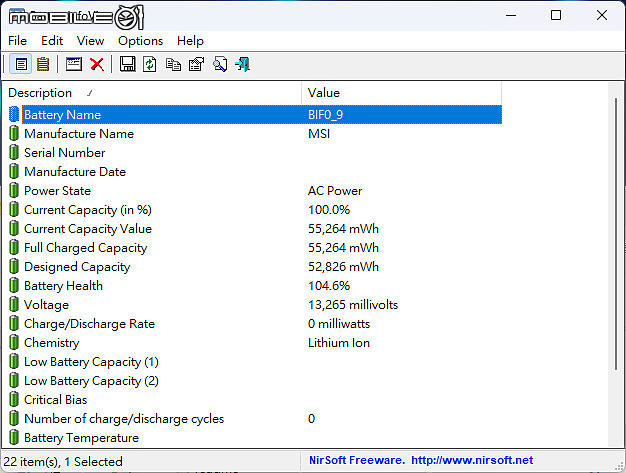The width and height of the screenshot is (626, 473).
Task: Click the 104.6% health value
Action: pyautogui.click(x=329, y=286)
